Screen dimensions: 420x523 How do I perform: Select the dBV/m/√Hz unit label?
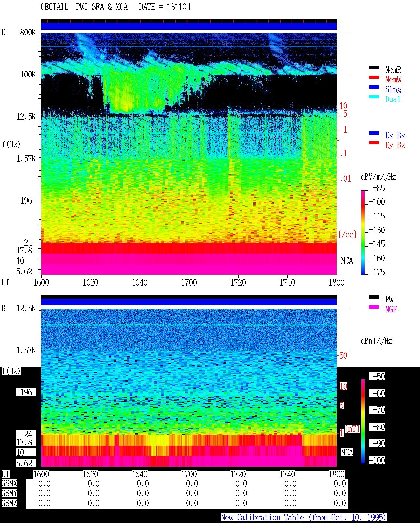point(378,177)
